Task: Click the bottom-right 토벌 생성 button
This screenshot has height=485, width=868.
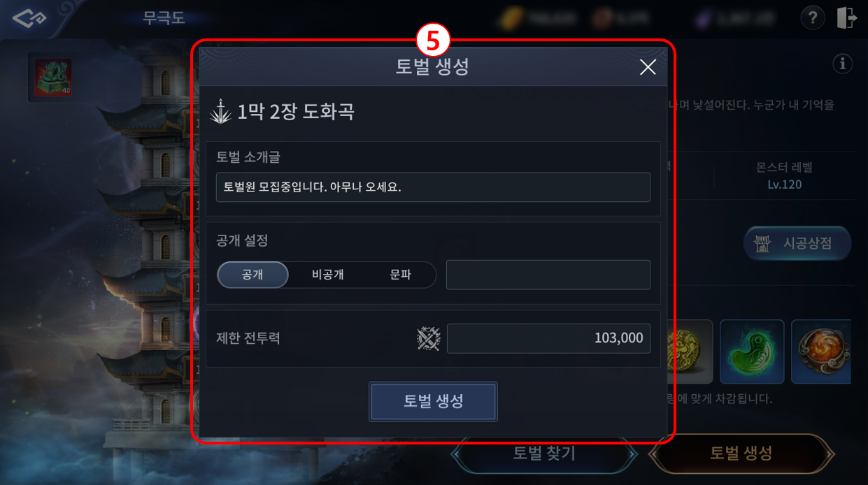Action: click(x=741, y=453)
